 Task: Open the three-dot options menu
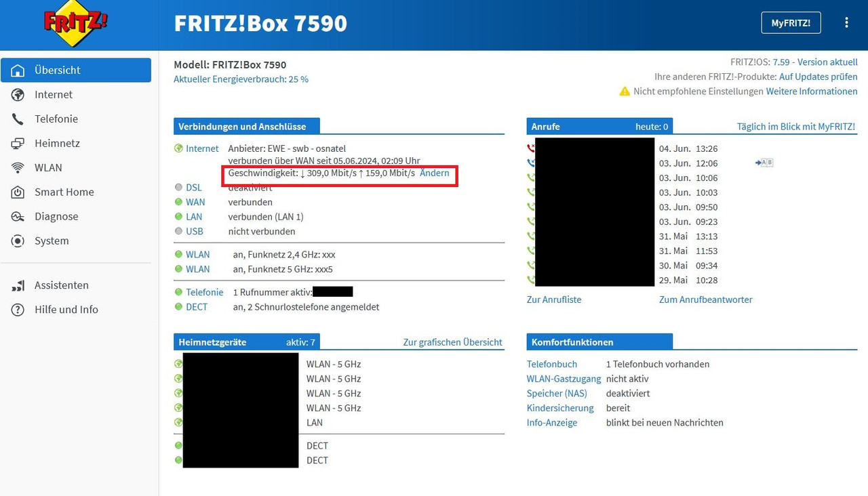846,22
